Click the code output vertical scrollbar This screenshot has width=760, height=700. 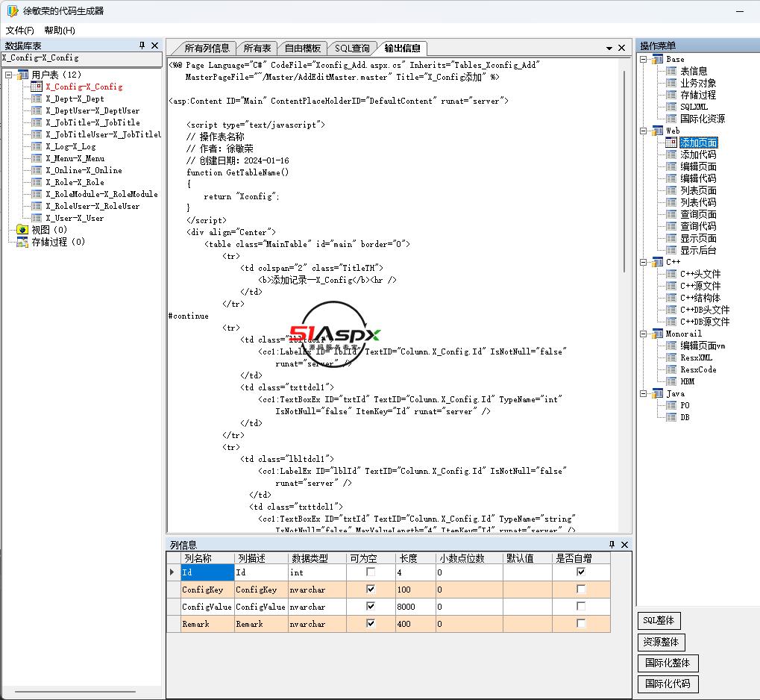click(624, 171)
